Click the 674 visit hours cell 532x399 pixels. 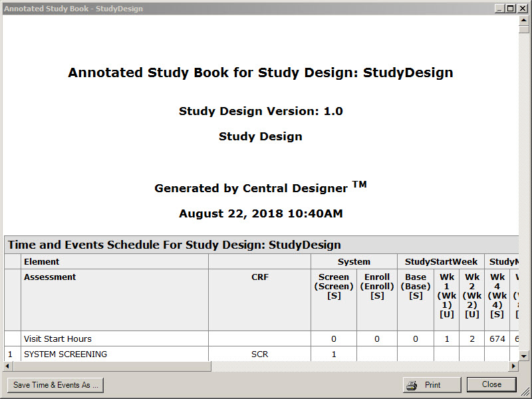tap(497, 338)
